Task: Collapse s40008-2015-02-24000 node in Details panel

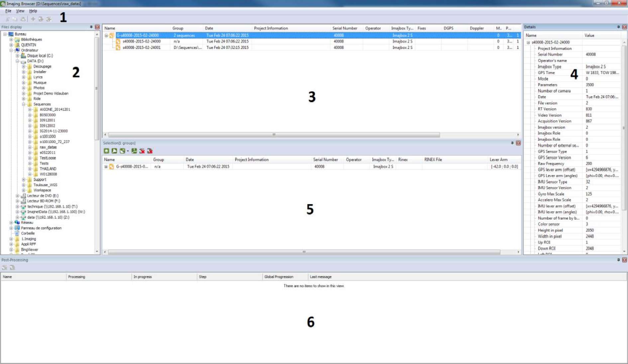Action: (x=528, y=43)
